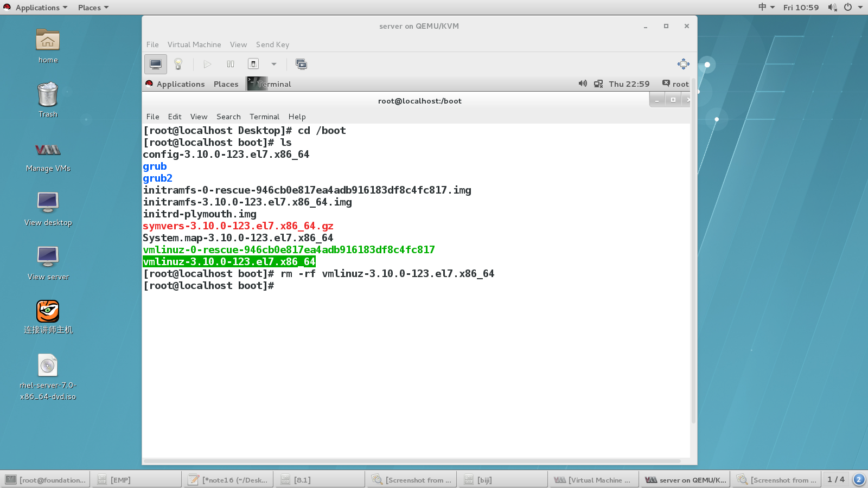Open the virt-viewer File menu
Screen dimensions: 868x488
(152, 44)
